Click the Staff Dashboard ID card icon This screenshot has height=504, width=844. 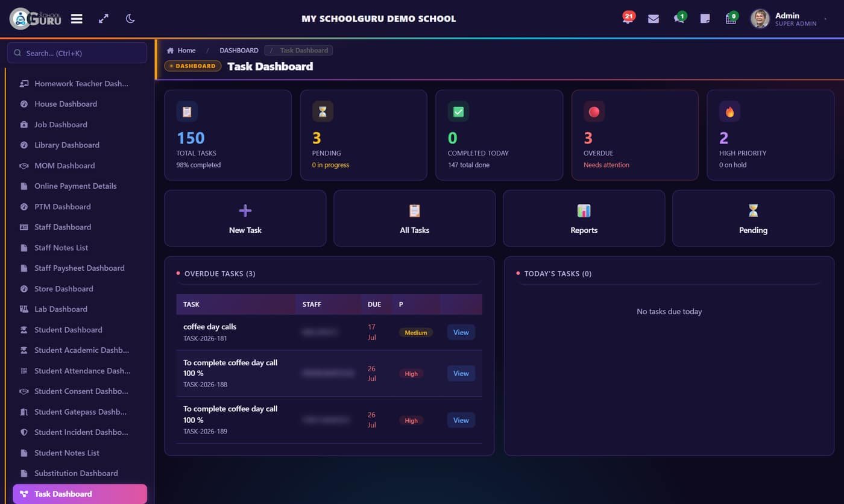(24, 227)
